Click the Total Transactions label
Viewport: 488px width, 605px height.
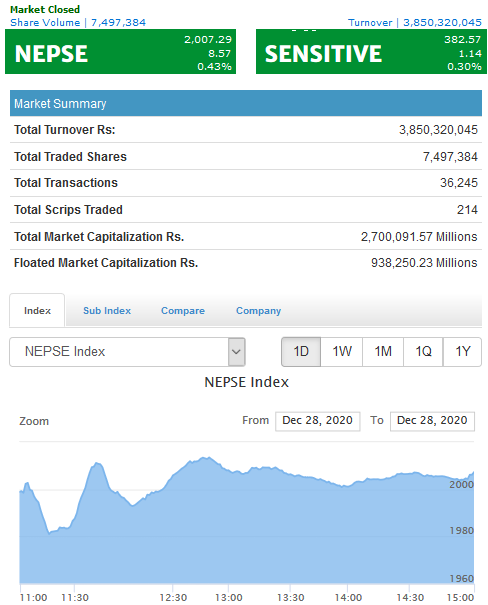pyautogui.click(x=66, y=183)
